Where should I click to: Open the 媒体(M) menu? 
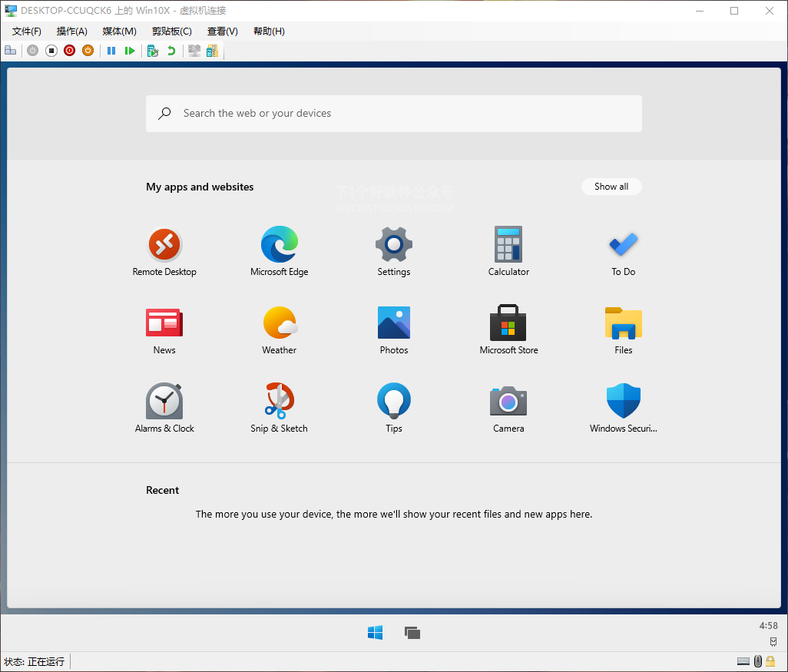tap(119, 31)
